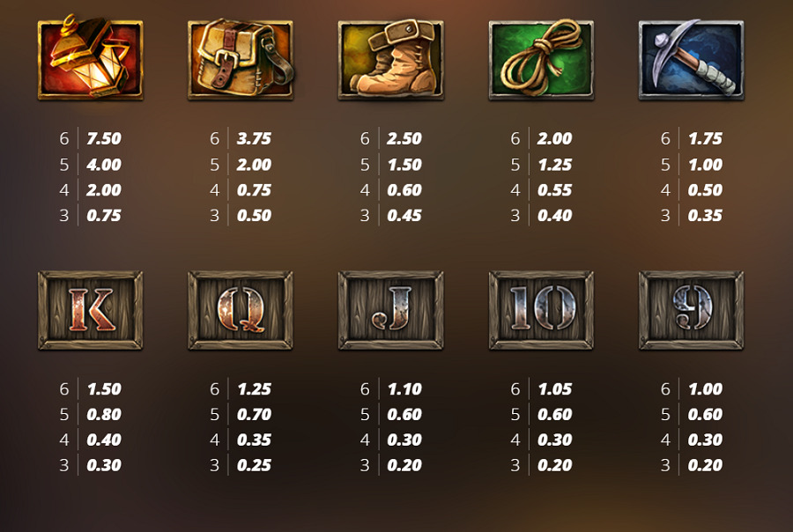This screenshot has width=793, height=532.
Task: Click the wooden 10 card symbol
Action: pyautogui.click(x=541, y=310)
